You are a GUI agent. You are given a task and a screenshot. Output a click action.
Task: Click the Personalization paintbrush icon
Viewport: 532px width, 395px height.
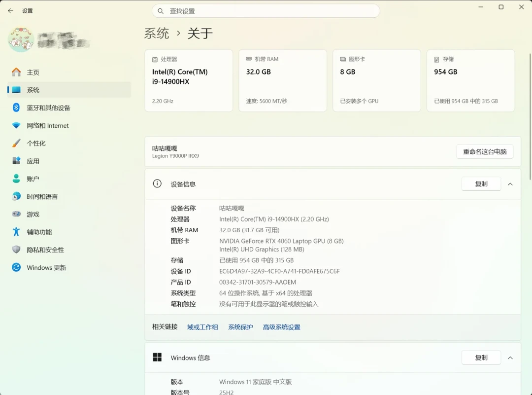[x=16, y=143]
